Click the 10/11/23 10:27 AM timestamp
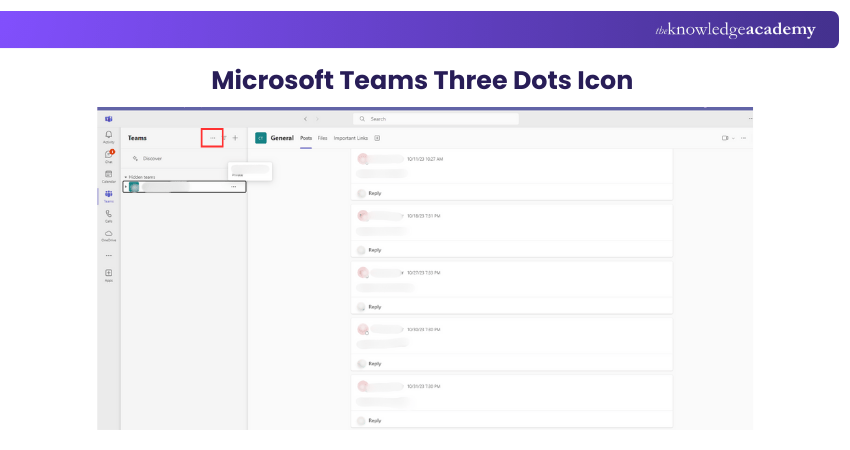Viewport: 850px width, 450px height. (425, 159)
